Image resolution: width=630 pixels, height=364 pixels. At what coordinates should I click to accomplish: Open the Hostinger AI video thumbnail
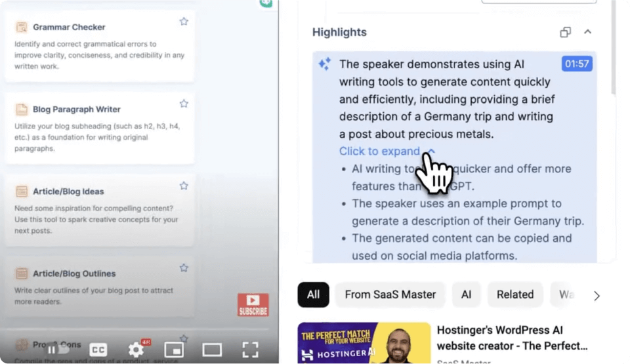tap(364, 342)
